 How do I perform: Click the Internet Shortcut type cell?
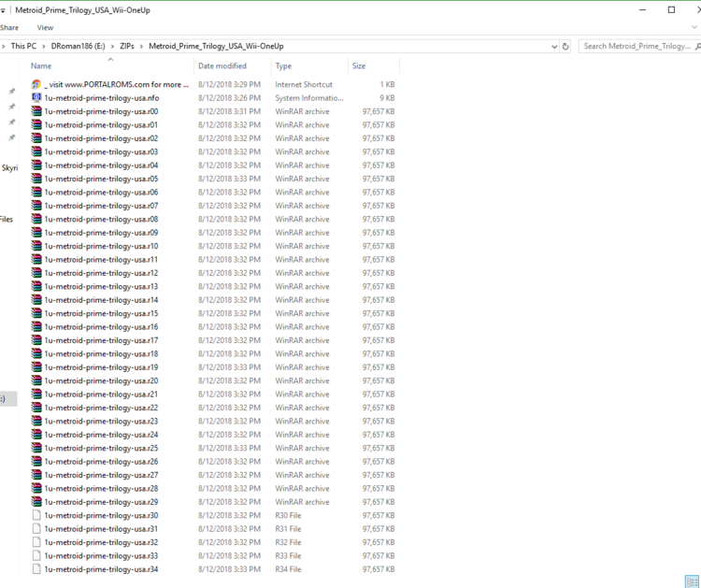(304, 84)
